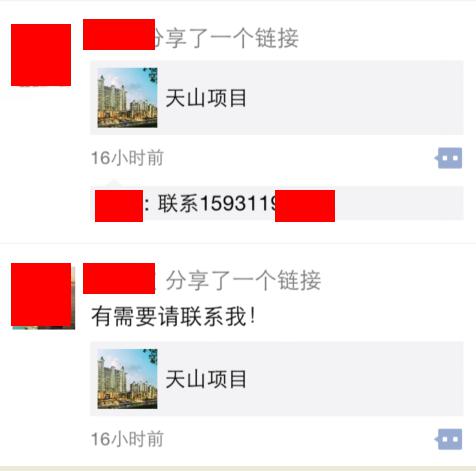The height and width of the screenshot is (471, 476).
Task: Open the first post's 天山项目 link card
Action: [277, 98]
